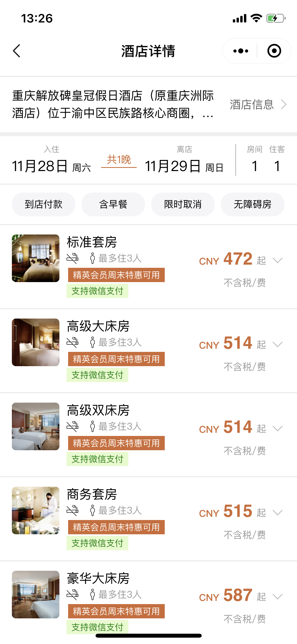Tap non-smoking icon on 标准套房
This screenshot has height=644, width=297.
pyautogui.click(x=73, y=258)
